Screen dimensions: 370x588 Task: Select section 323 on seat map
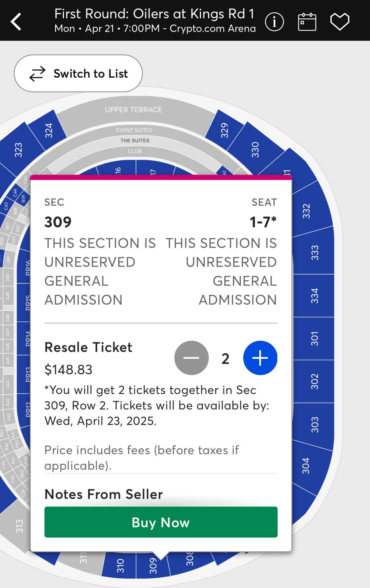point(18,150)
